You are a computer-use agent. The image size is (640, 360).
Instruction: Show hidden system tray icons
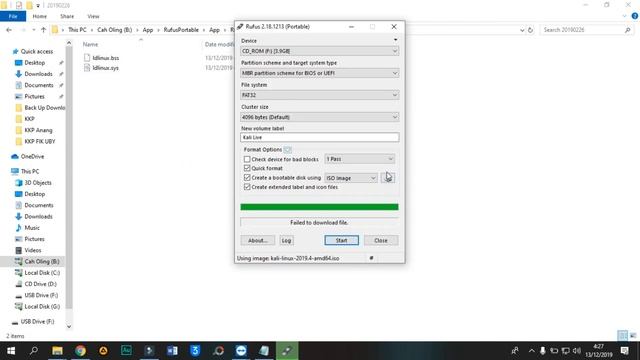pyautogui.click(x=531, y=351)
